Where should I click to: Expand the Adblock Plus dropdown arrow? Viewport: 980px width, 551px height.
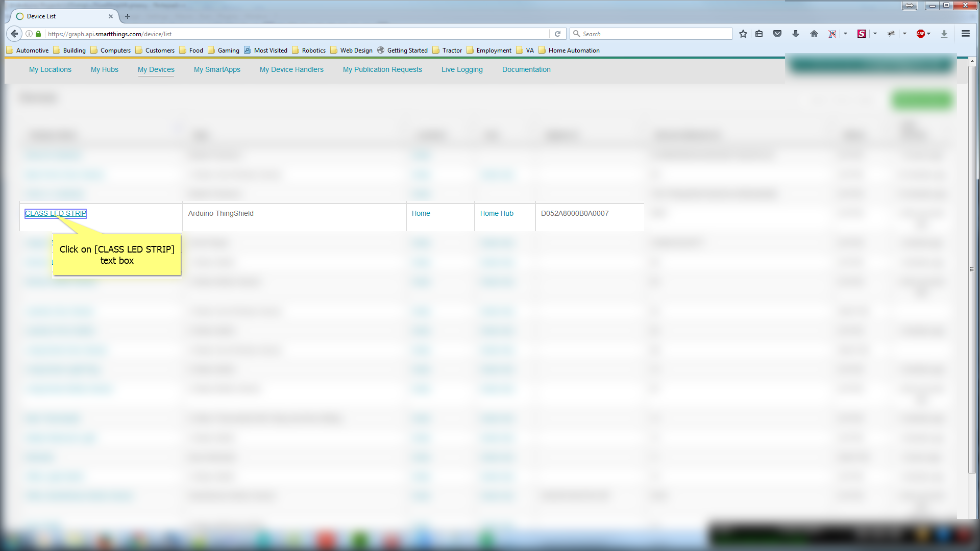[929, 34]
